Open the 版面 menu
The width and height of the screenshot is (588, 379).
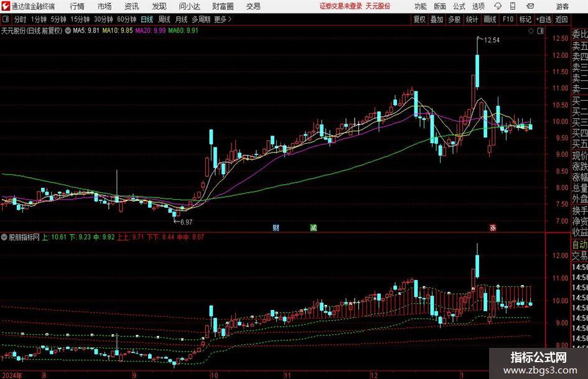click(x=440, y=6)
